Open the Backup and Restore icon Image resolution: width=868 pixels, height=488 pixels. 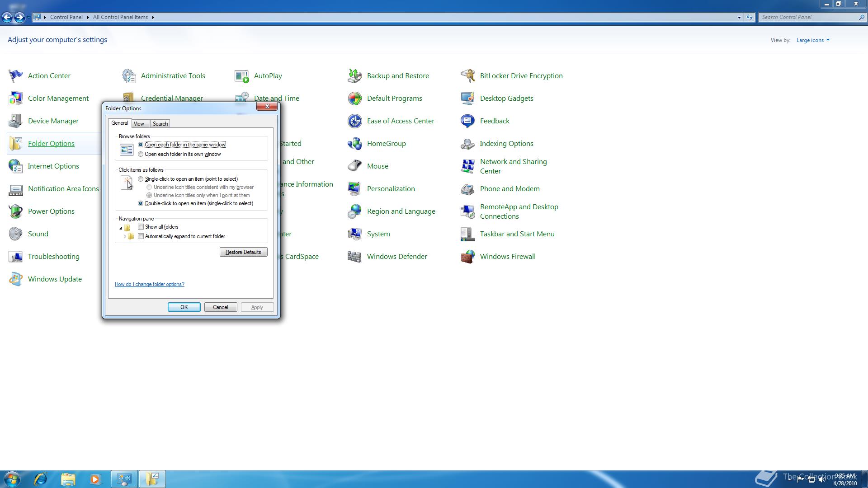click(x=355, y=75)
